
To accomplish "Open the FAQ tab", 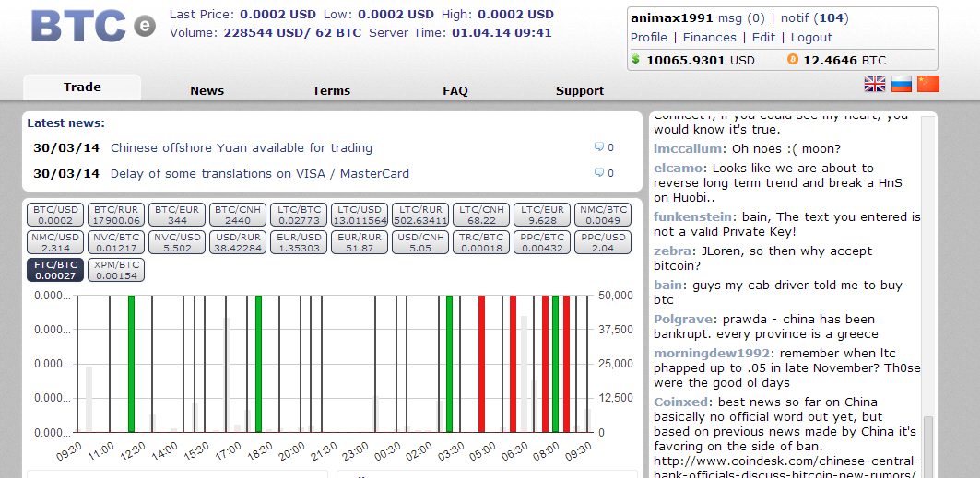I will point(455,90).
